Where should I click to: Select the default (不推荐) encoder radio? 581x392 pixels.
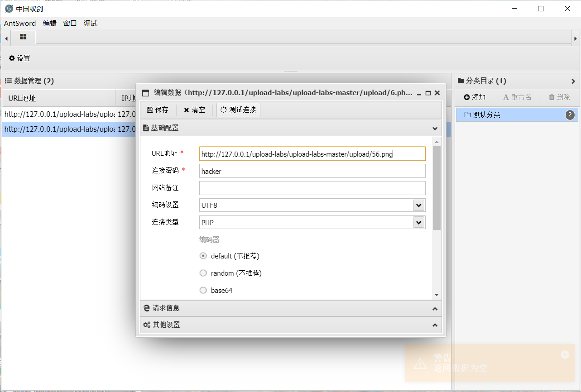coord(203,256)
